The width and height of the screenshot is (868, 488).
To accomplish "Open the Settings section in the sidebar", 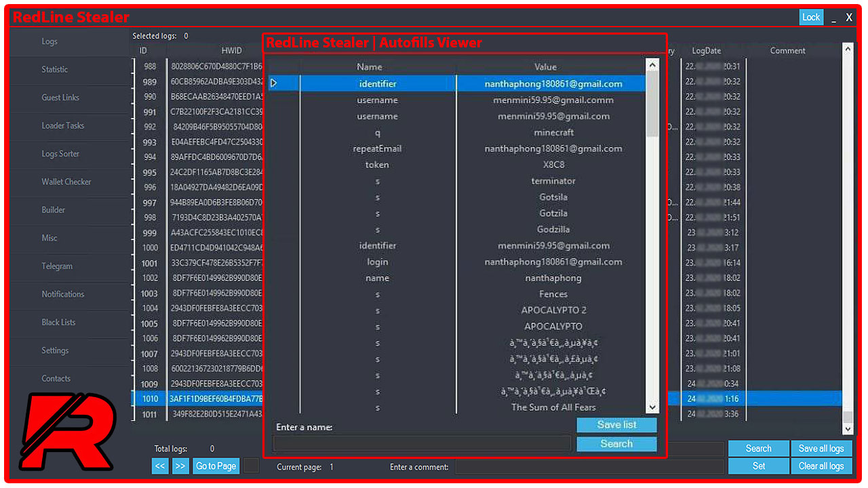I will [55, 350].
